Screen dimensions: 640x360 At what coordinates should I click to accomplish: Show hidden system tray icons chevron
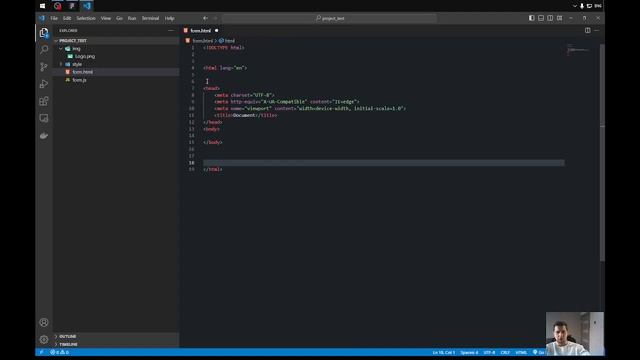[x=575, y=6]
